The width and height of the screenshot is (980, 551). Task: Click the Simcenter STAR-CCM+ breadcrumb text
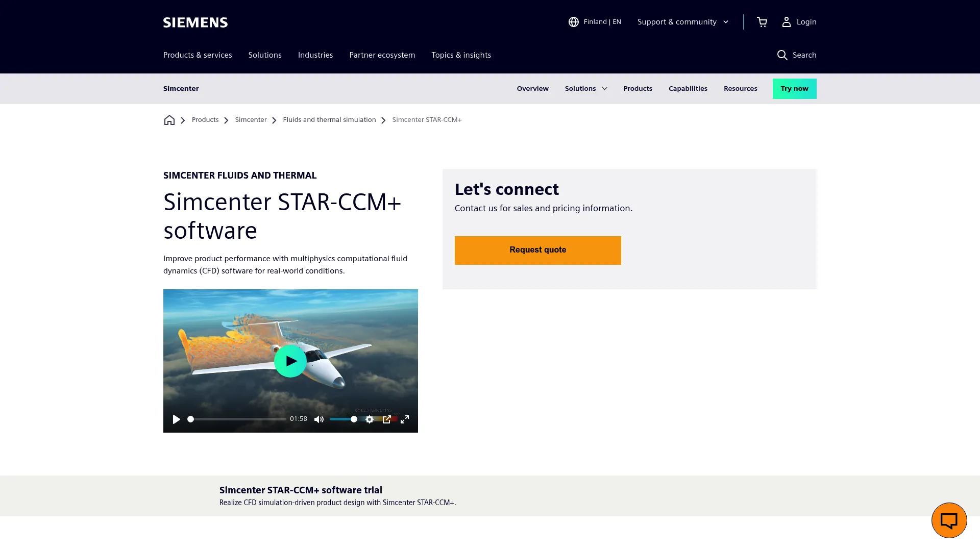427,120
